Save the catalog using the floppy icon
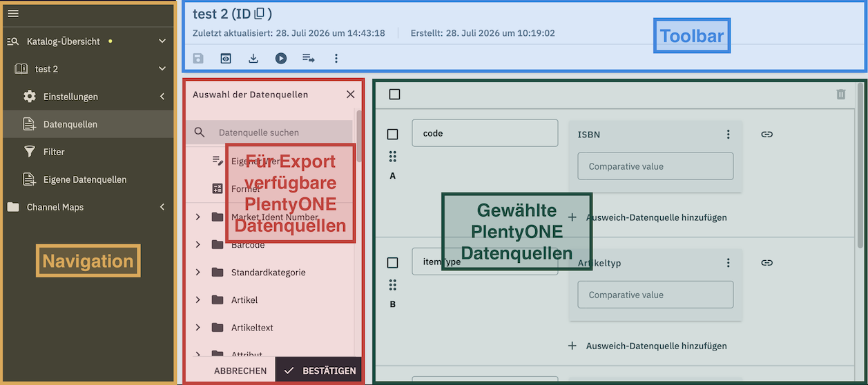868x385 pixels. pyautogui.click(x=198, y=59)
